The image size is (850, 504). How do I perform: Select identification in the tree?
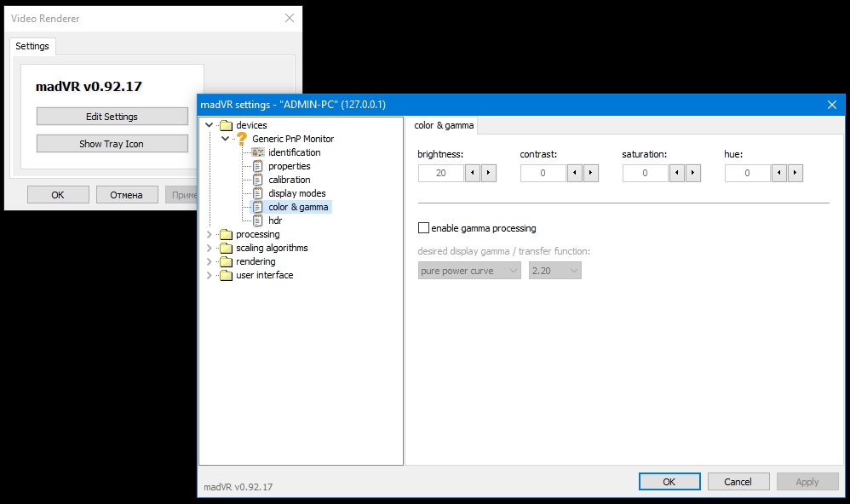pyautogui.click(x=295, y=152)
